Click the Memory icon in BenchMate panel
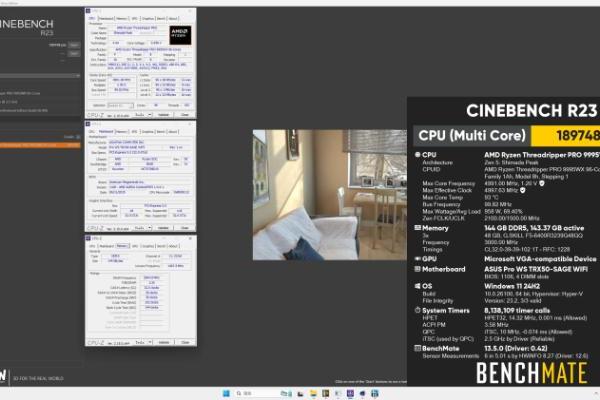This screenshot has height=400, width=600. click(417, 228)
